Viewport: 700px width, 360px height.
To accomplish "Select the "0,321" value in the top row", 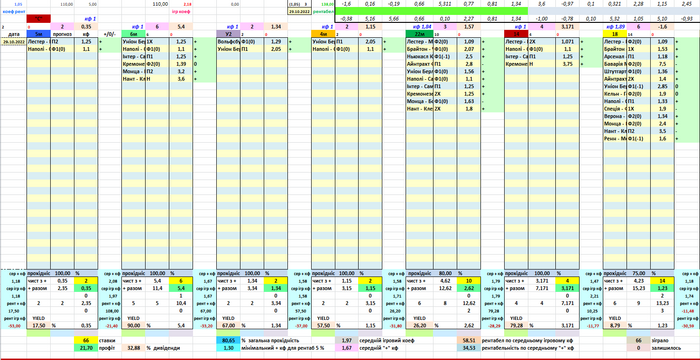I will [x=615, y=4].
